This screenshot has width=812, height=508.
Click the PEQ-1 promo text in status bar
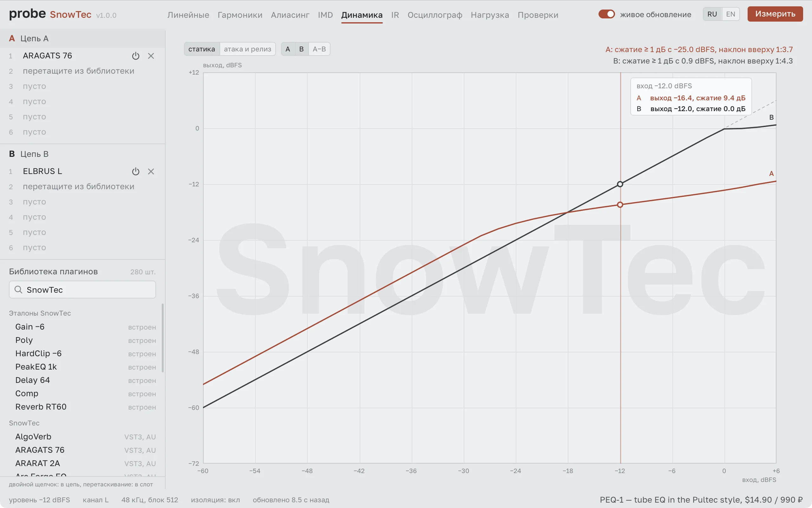click(x=701, y=500)
